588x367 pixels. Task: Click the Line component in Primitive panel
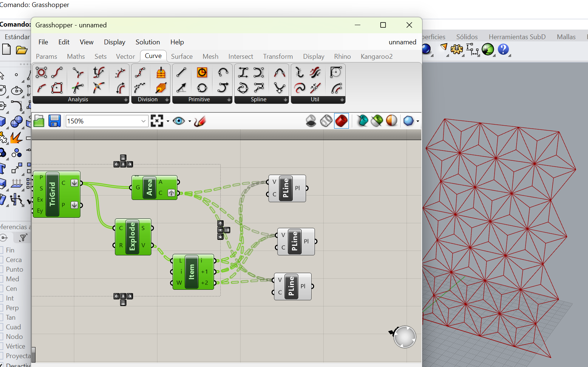pos(181,72)
